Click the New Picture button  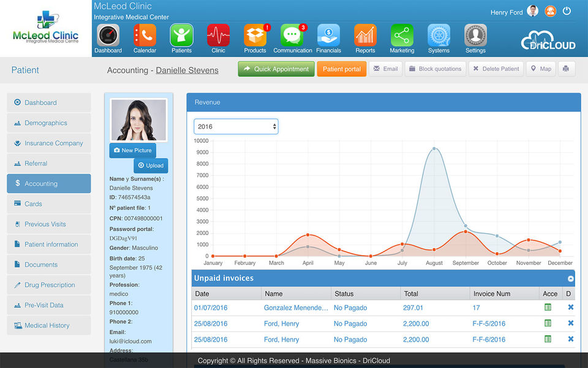click(133, 150)
